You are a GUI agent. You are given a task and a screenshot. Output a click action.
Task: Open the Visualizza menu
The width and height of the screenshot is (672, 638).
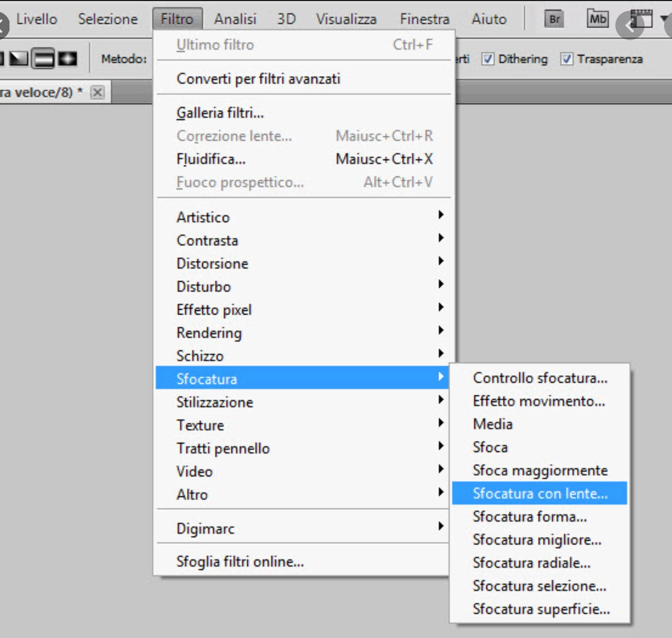pyautogui.click(x=346, y=19)
